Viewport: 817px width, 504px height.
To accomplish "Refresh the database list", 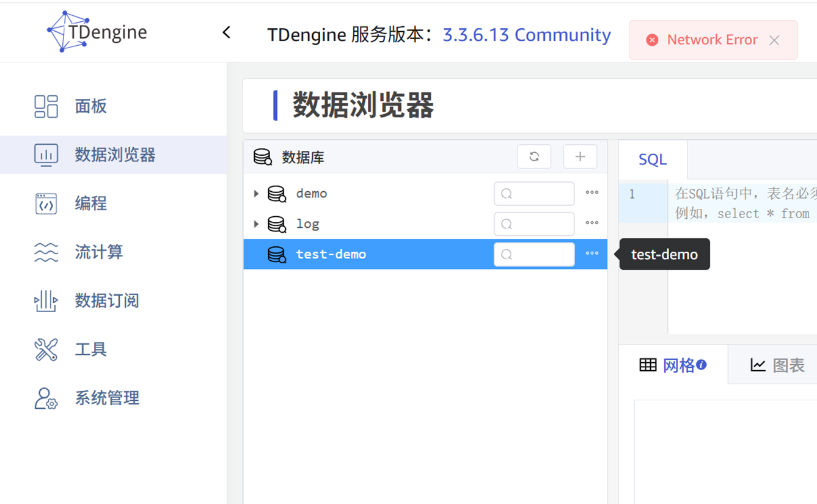I will point(534,157).
